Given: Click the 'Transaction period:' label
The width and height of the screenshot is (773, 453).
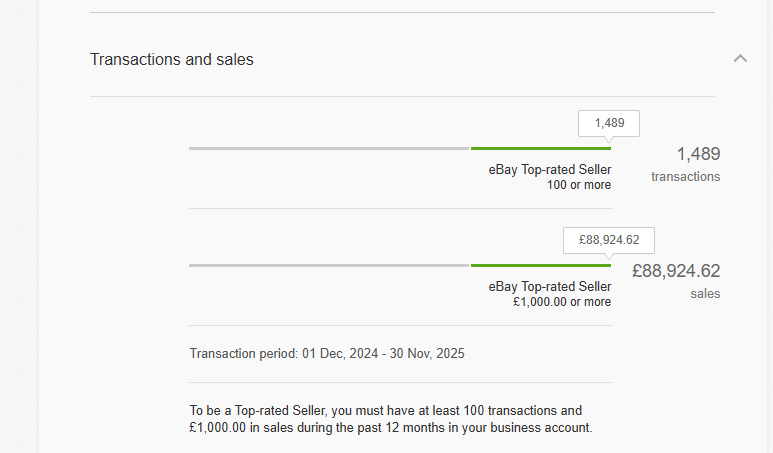Looking at the screenshot, I should click(x=243, y=354).
